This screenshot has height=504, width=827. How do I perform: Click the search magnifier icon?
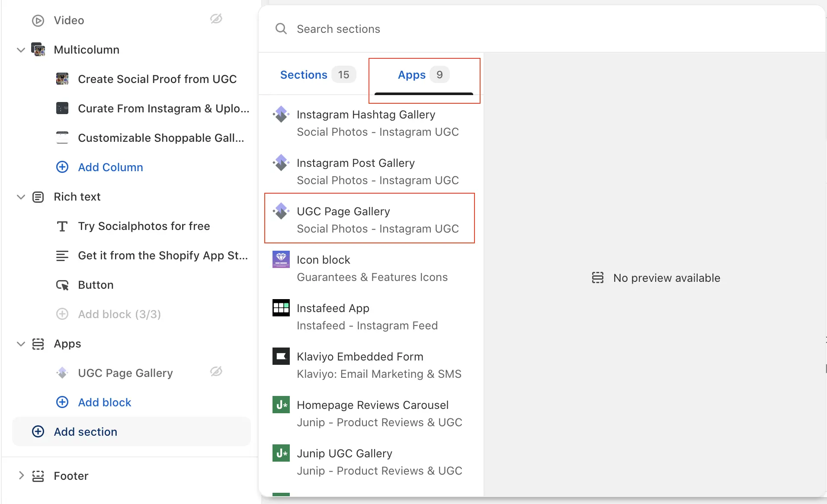click(x=281, y=29)
